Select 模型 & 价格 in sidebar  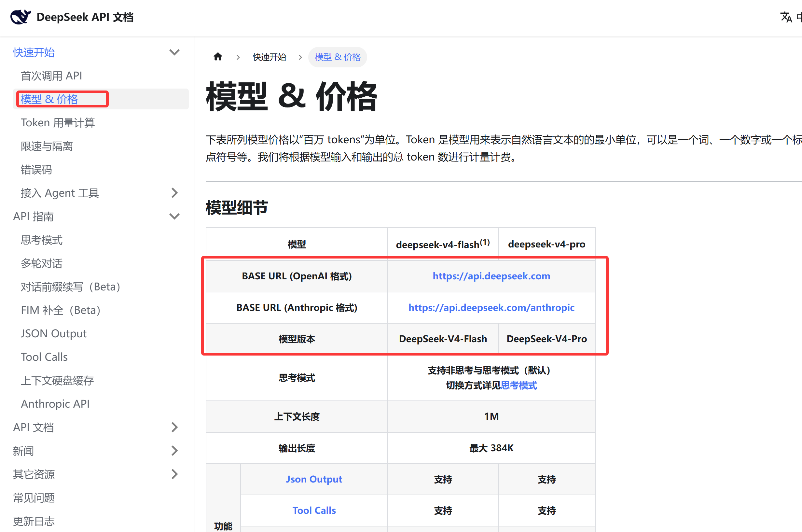click(49, 99)
